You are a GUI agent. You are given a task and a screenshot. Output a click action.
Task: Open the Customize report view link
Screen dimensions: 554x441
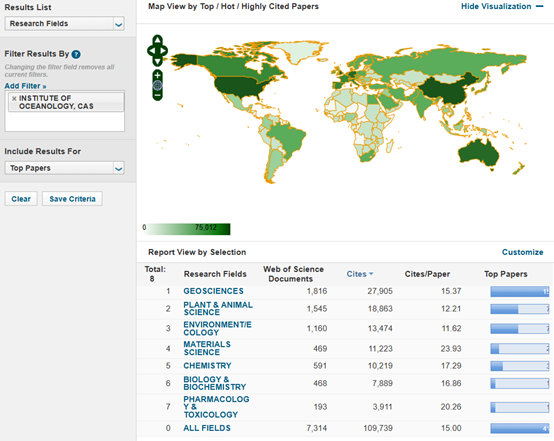tap(523, 252)
